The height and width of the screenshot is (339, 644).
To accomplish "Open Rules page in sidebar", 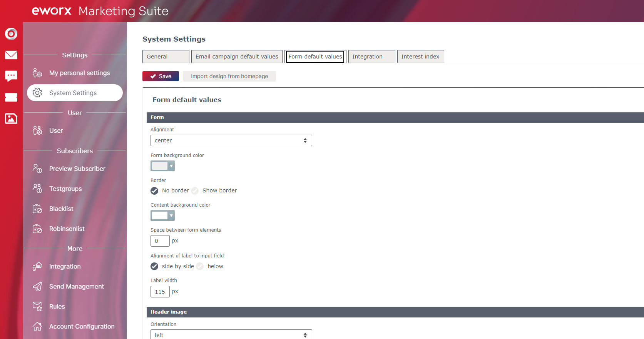I will (x=57, y=306).
